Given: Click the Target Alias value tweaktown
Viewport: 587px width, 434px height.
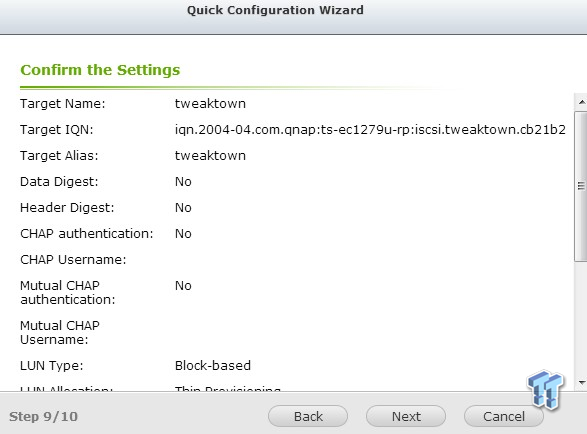Looking at the screenshot, I should [210, 156].
